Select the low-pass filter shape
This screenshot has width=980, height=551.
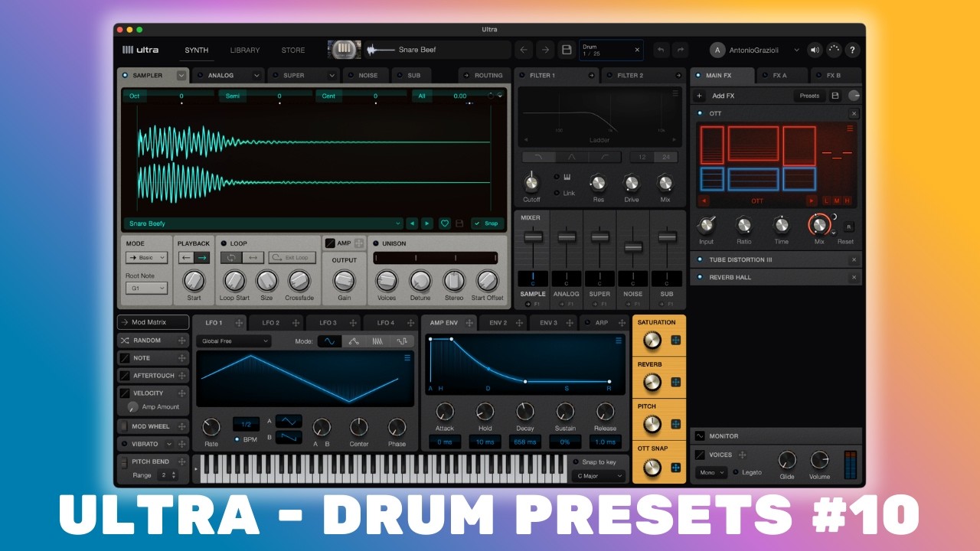click(x=538, y=157)
